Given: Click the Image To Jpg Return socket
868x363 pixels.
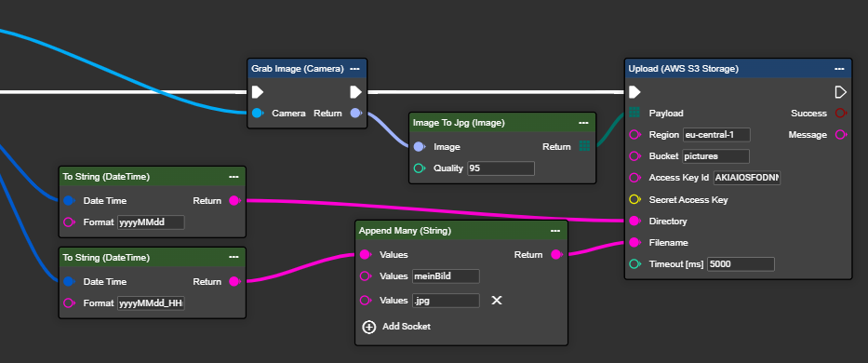Looking at the screenshot, I should coord(584,146).
